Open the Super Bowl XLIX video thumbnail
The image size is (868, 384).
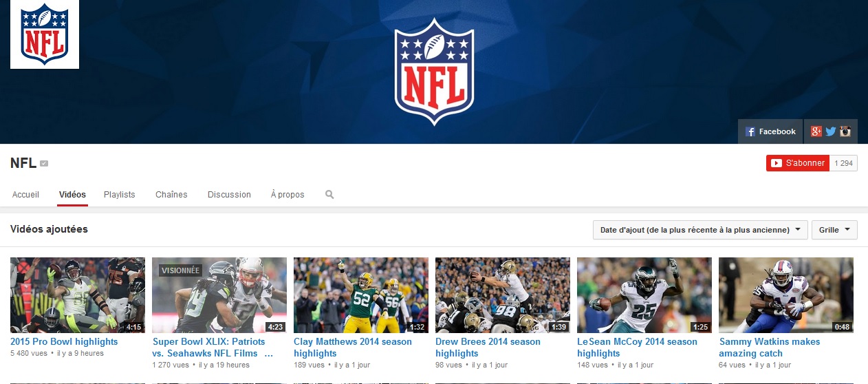pos(219,295)
